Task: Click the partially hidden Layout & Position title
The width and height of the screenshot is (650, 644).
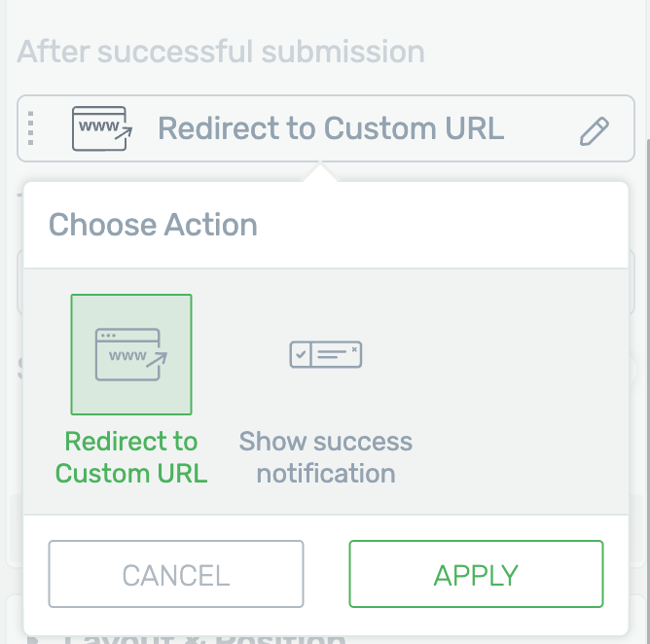Action: (204, 639)
